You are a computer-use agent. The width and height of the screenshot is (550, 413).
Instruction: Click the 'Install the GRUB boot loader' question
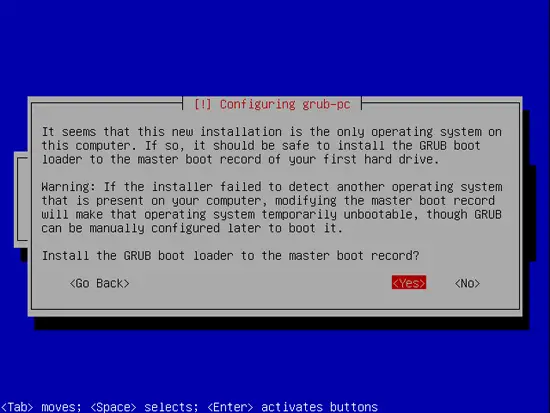[230, 255]
